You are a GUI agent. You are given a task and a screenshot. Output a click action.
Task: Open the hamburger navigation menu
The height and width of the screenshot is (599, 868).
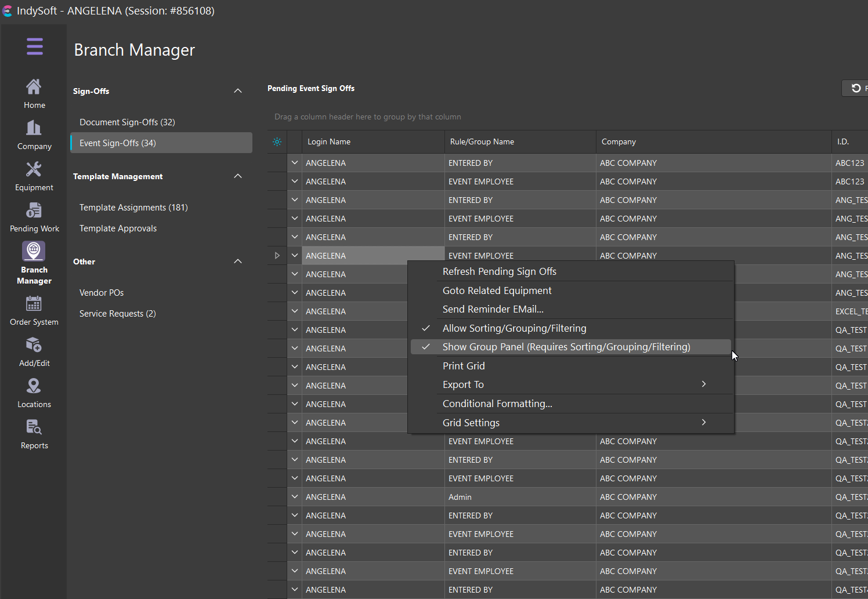coord(34,46)
